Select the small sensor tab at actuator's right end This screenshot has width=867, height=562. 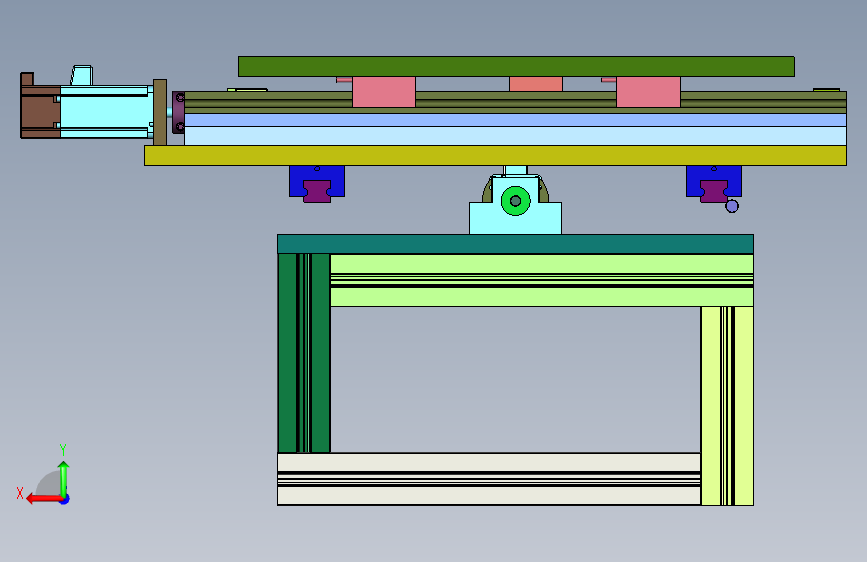(x=826, y=90)
